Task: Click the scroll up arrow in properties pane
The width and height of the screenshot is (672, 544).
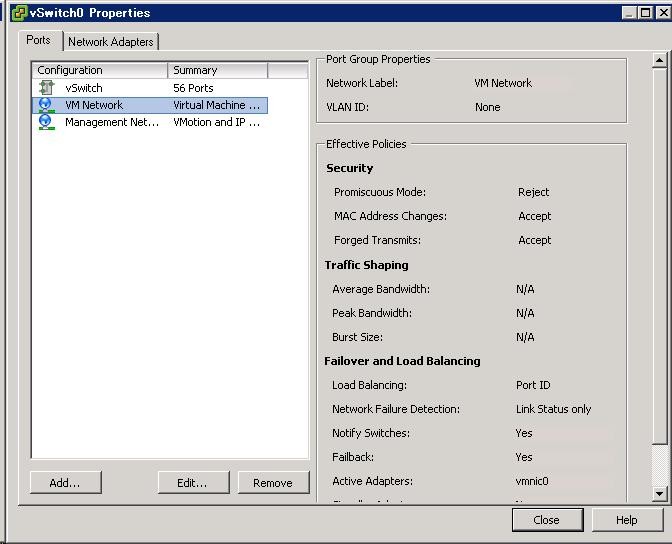Action: 659,60
